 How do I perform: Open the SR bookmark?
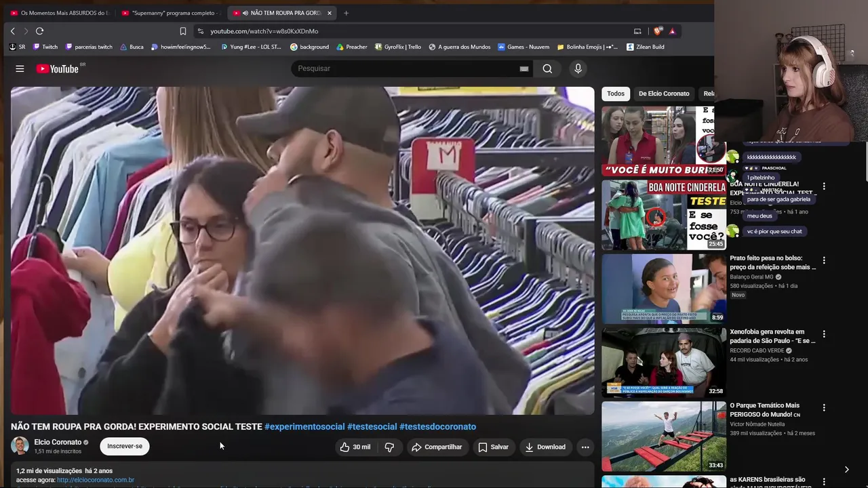point(18,47)
